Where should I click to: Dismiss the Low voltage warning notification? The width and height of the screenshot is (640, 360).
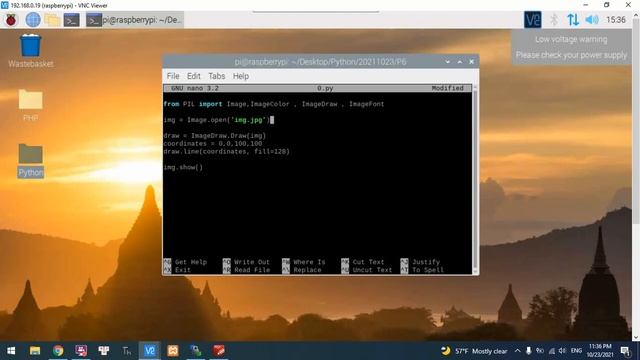pos(571,47)
